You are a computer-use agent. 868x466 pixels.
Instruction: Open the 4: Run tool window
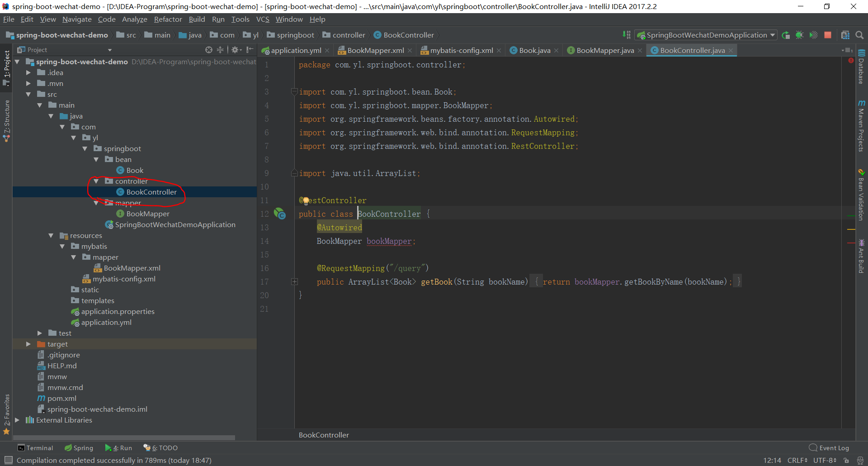[x=118, y=448]
